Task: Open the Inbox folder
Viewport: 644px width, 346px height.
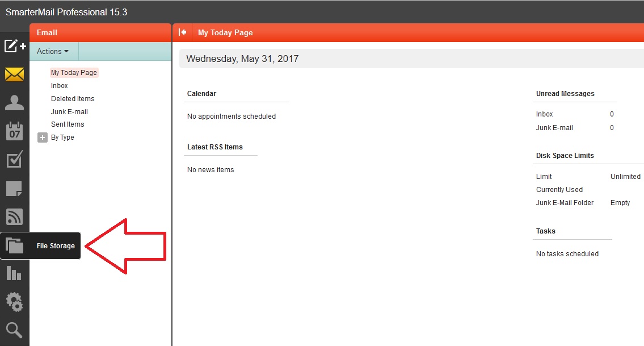Action: point(60,86)
